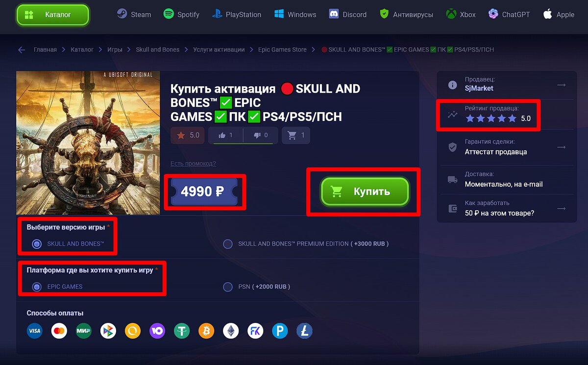Open the PlayStation category in top menu
The width and height of the screenshot is (588, 365).
pyautogui.click(x=236, y=14)
